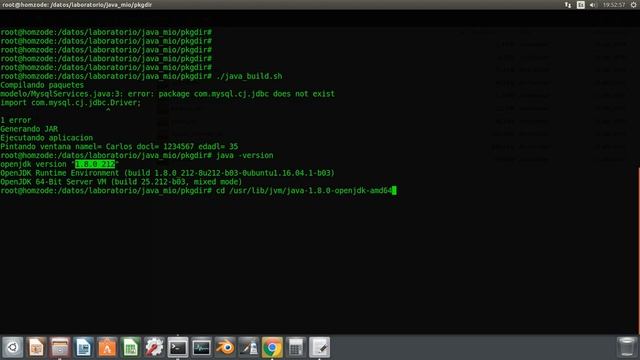This screenshot has width=640, height=360.
Task: Click the "java -version" command text
Action: (x=244, y=156)
